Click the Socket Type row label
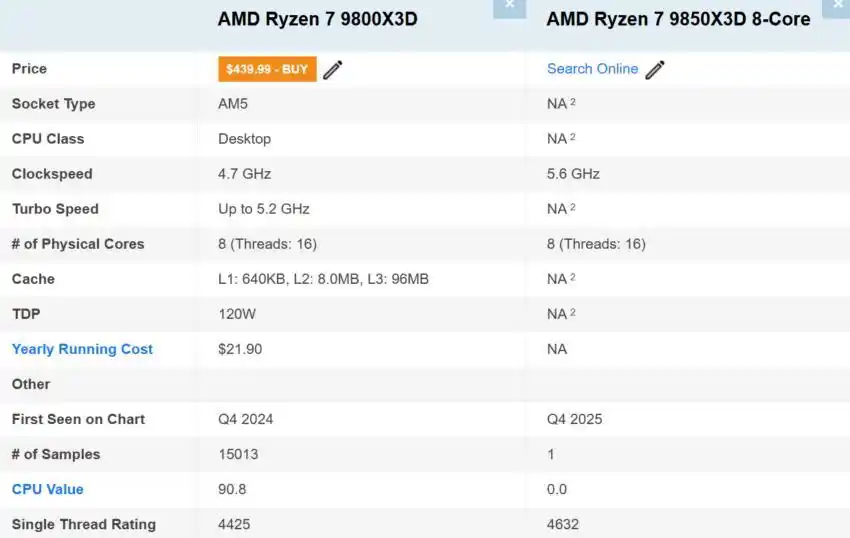Screen dimensions: 850x538 [x=54, y=104]
